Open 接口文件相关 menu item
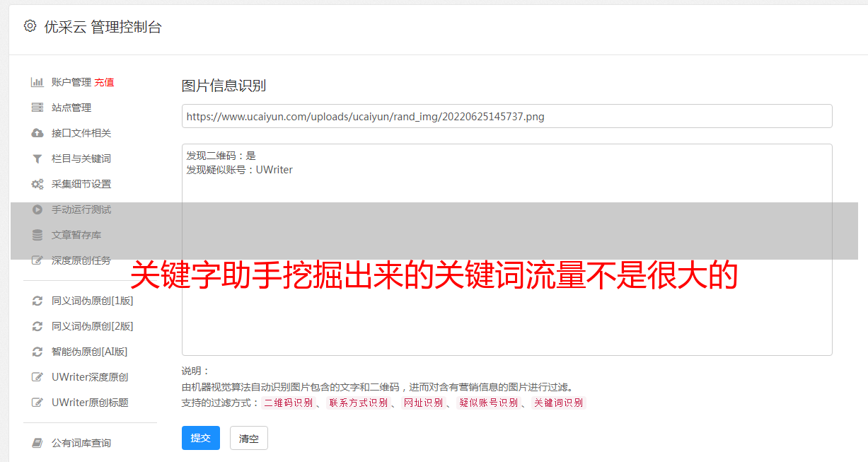 (x=81, y=133)
